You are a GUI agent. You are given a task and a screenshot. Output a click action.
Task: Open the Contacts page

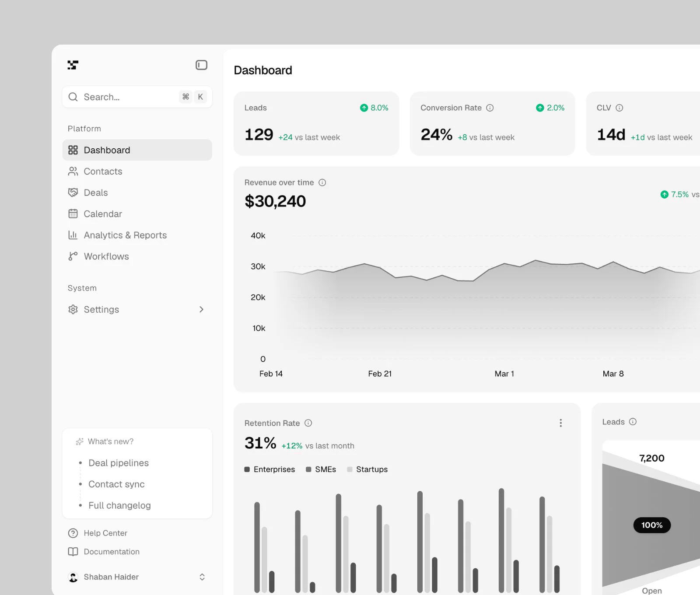(137, 171)
